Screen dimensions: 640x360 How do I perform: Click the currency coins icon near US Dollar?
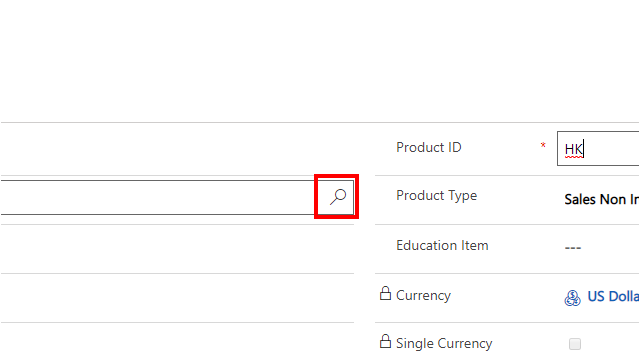tap(572, 298)
